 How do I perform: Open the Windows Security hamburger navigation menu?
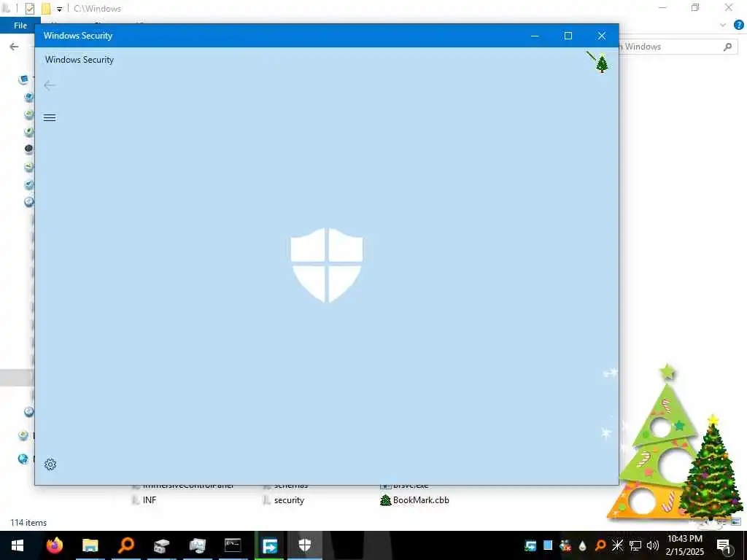(x=50, y=117)
